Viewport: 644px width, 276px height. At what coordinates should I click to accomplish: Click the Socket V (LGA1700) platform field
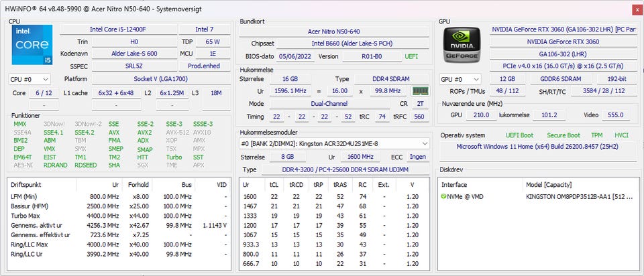point(160,79)
